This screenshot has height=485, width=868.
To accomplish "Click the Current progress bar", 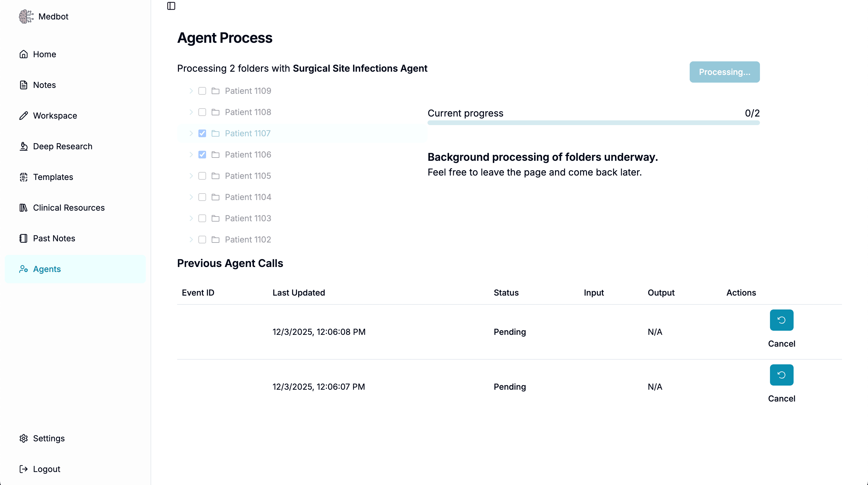I will pyautogui.click(x=593, y=123).
